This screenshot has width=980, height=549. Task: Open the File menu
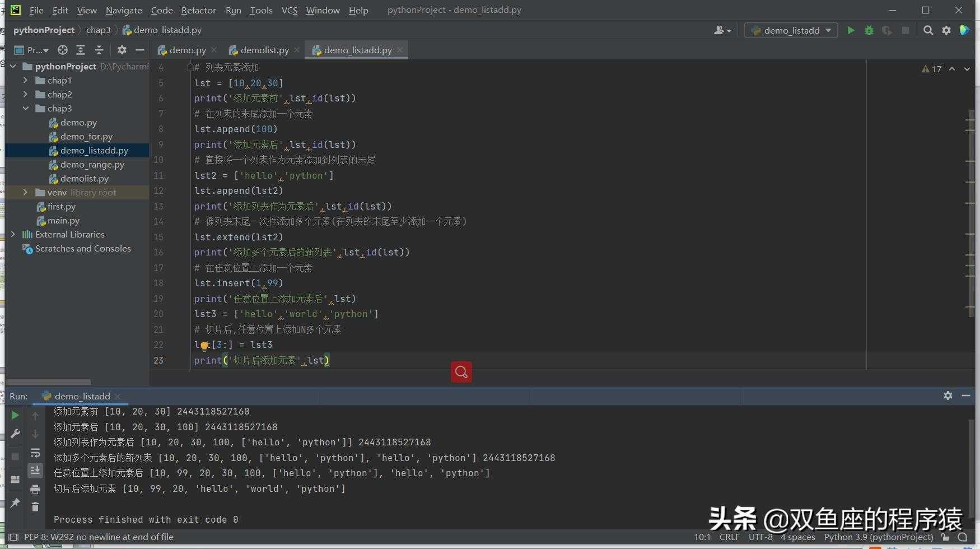[36, 10]
